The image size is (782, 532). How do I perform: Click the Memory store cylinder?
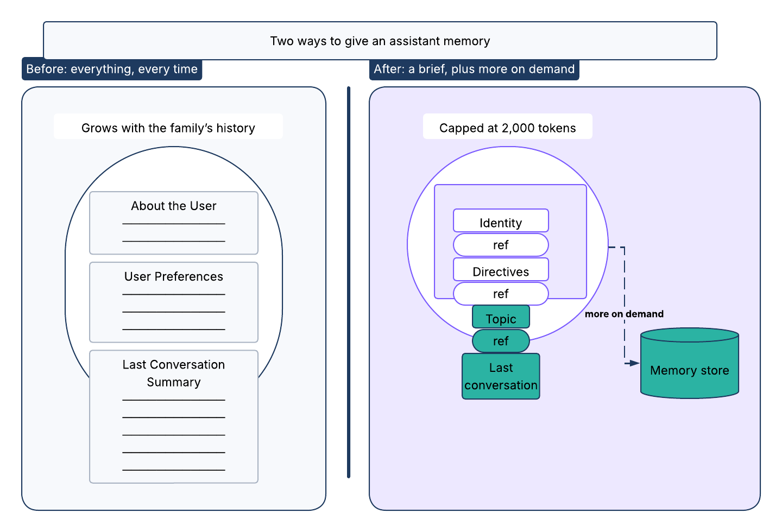pos(690,363)
